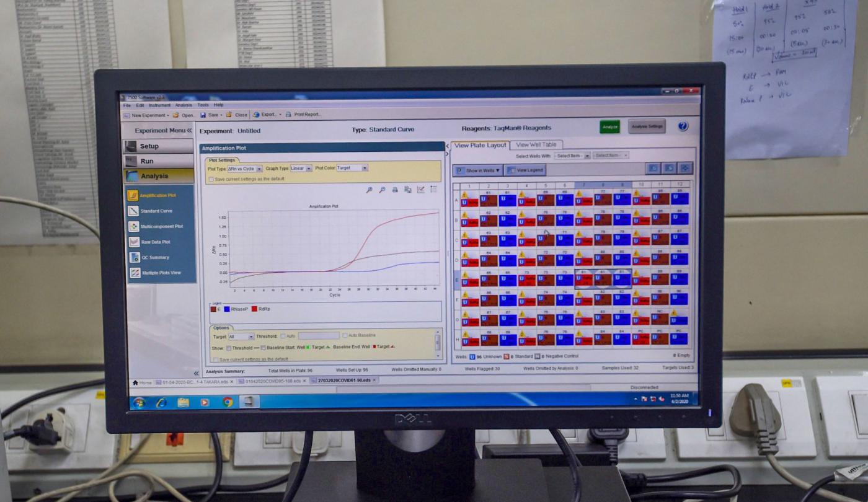Open the Analysis menu in menu bar
This screenshot has height=502, width=868.
tap(184, 105)
